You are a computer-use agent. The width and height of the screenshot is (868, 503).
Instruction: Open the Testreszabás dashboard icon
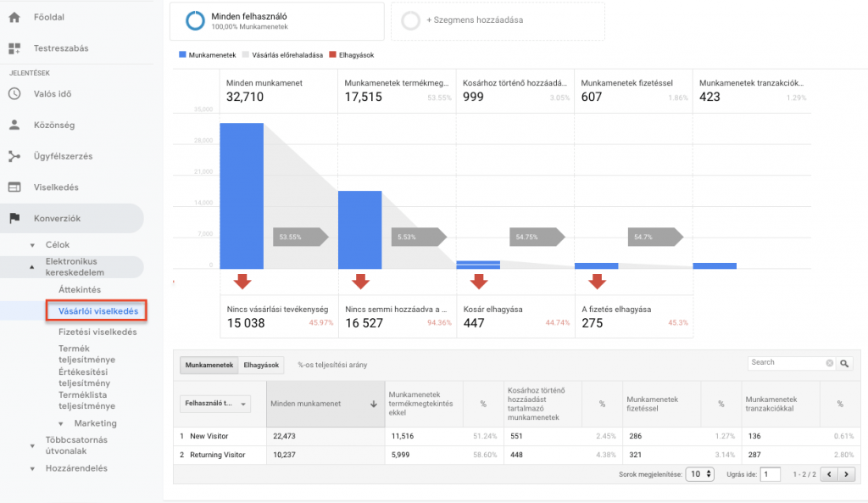pos(14,48)
